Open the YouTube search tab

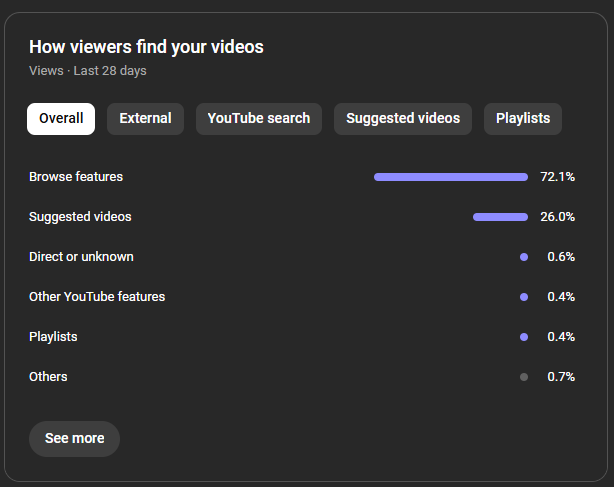point(259,119)
